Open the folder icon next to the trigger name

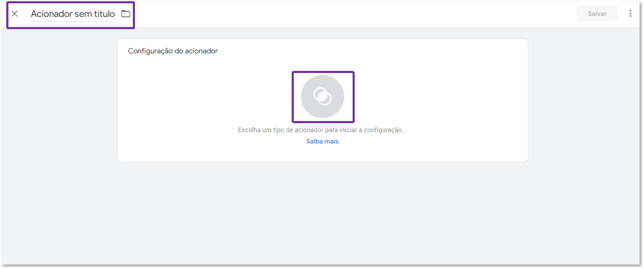coord(126,14)
